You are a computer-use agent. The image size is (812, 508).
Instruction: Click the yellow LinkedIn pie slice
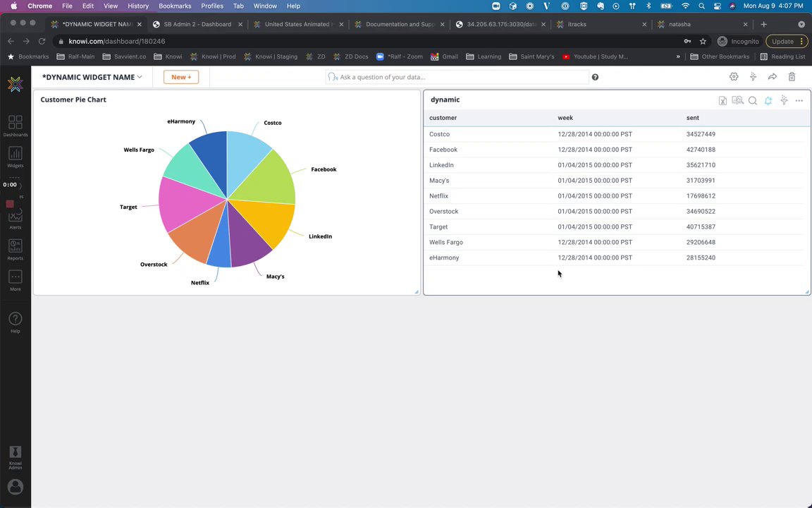coord(265,220)
